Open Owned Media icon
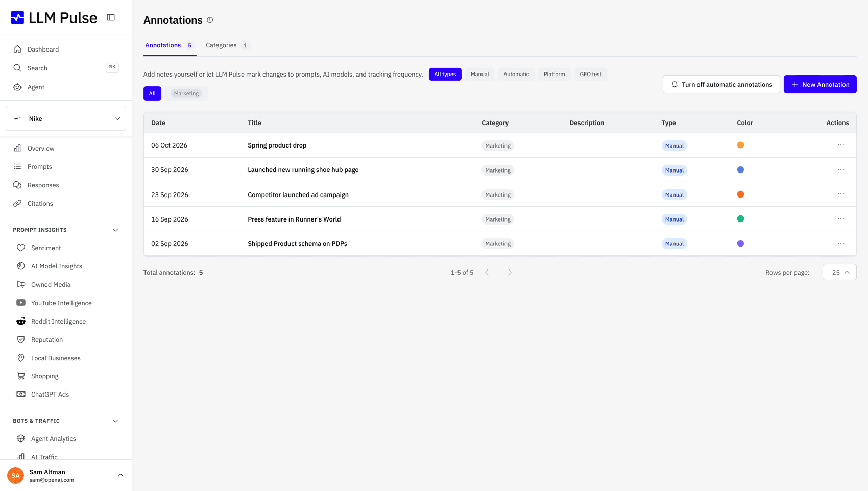The width and height of the screenshot is (868, 491). (21, 284)
